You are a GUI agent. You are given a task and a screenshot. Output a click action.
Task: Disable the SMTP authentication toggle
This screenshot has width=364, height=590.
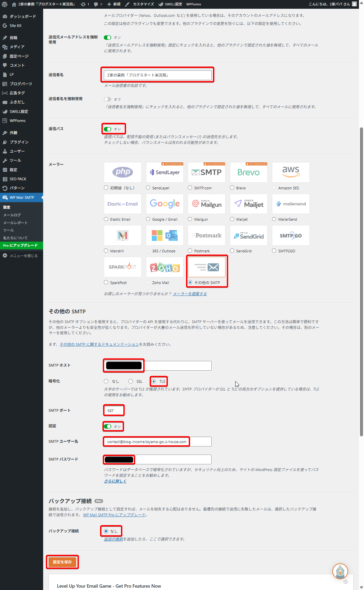coord(108,427)
